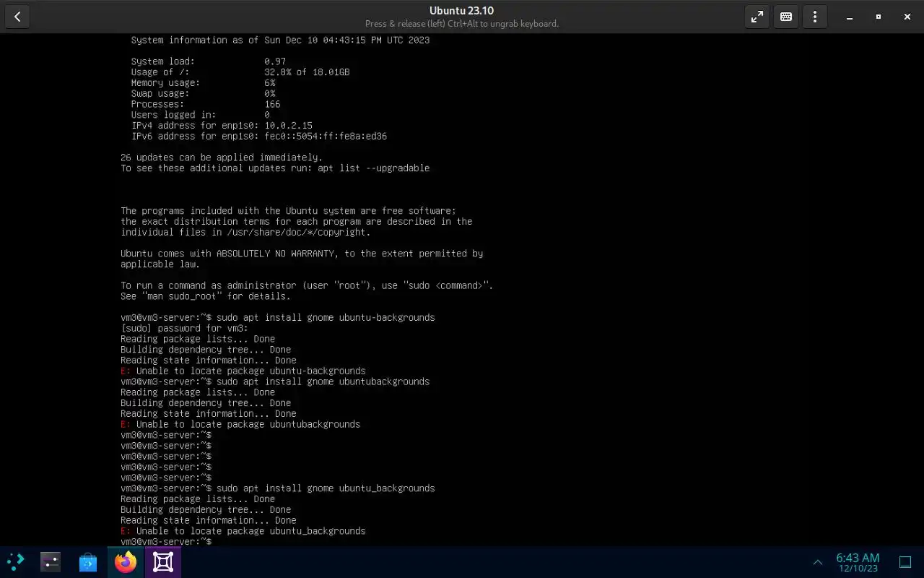The height and width of the screenshot is (578, 924).
Task: Click the "[sudo] password for vm3:" line
Action: [184, 329]
